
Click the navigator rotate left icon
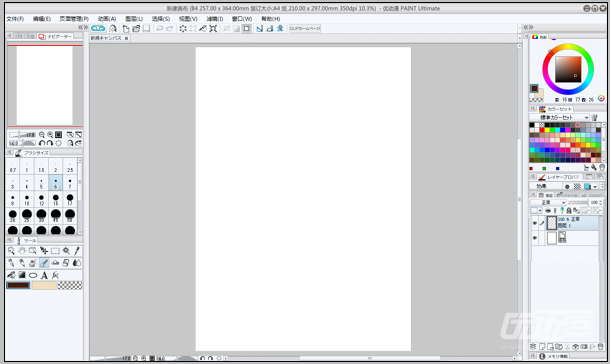pos(42,143)
